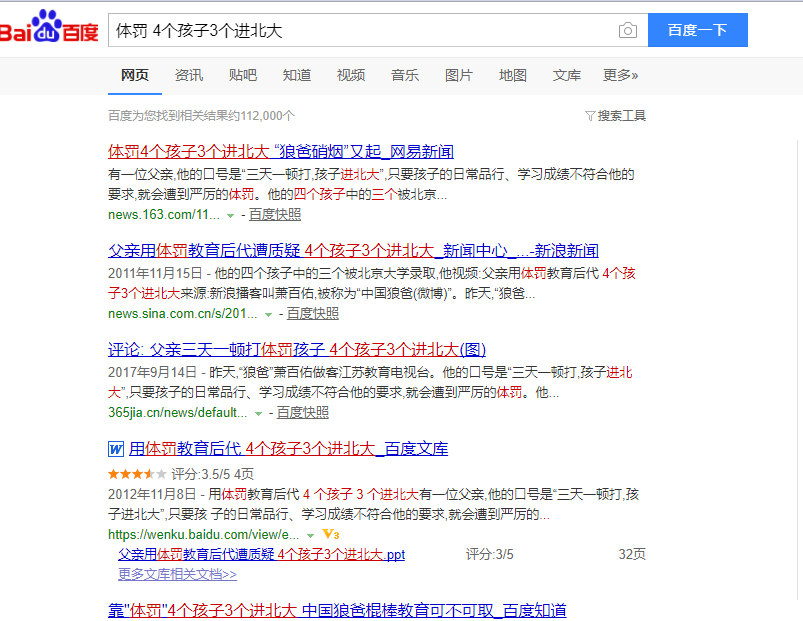Switch to the 视频 tab

tap(351, 75)
